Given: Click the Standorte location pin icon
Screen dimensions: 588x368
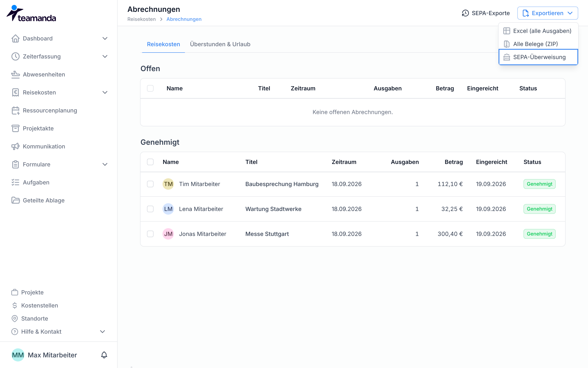Looking at the screenshot, I should [14, 319].
